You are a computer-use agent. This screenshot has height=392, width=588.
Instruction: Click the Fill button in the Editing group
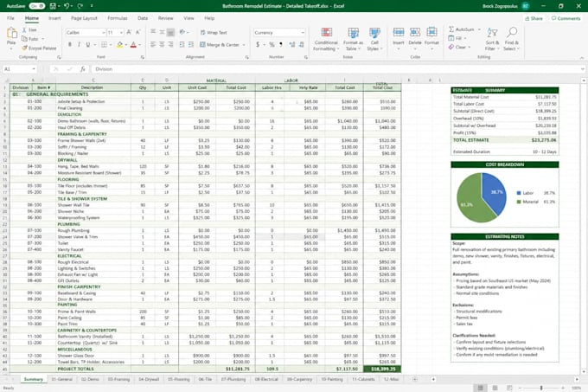[457, 38]
